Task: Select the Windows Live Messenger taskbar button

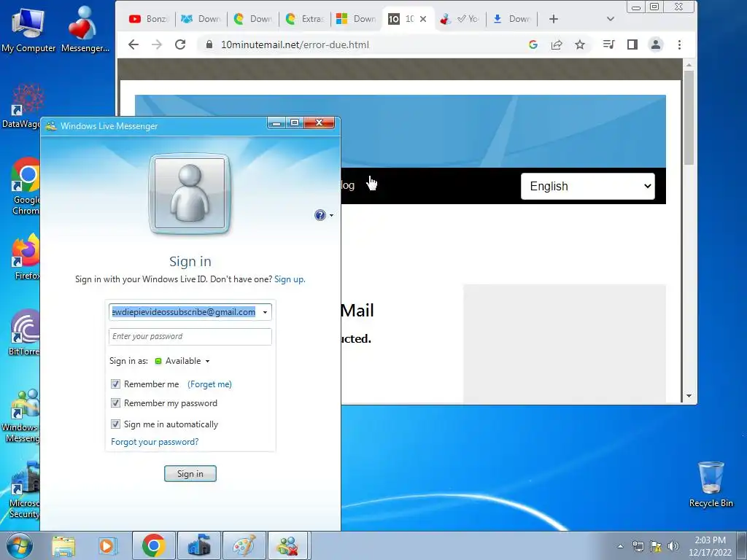Action: [x=288, y=545]
